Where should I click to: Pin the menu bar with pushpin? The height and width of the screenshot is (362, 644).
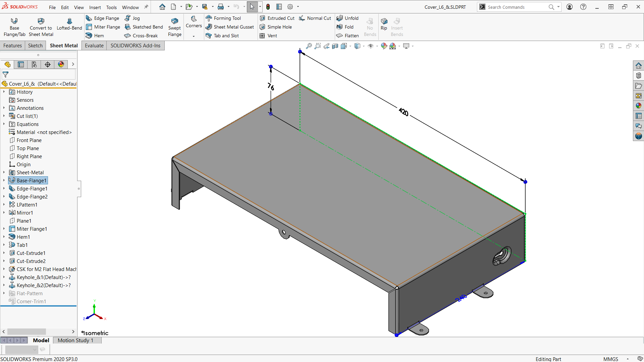[x=146, y=7]
